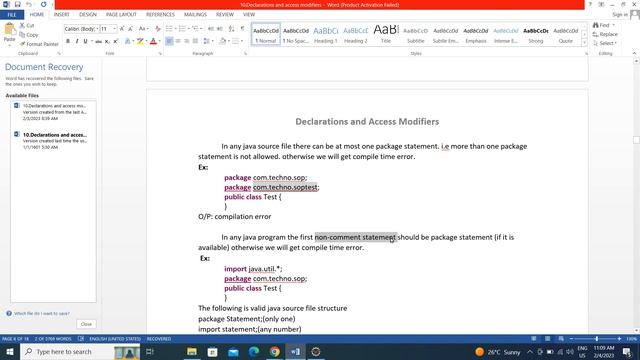Open Chrome from the taskbar

click(275, 351)
